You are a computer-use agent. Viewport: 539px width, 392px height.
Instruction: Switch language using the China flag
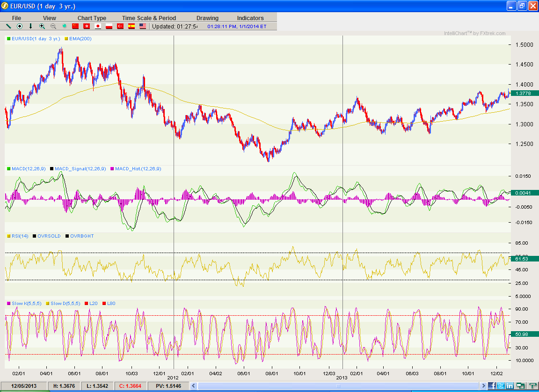point(75,26)
